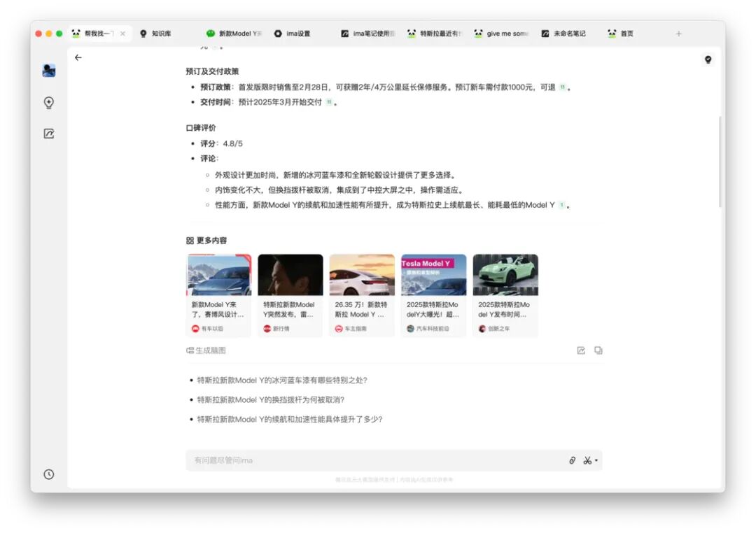Click the copy answer icon
This screenshot has height=533, width=756.
(x=598, y=350)
